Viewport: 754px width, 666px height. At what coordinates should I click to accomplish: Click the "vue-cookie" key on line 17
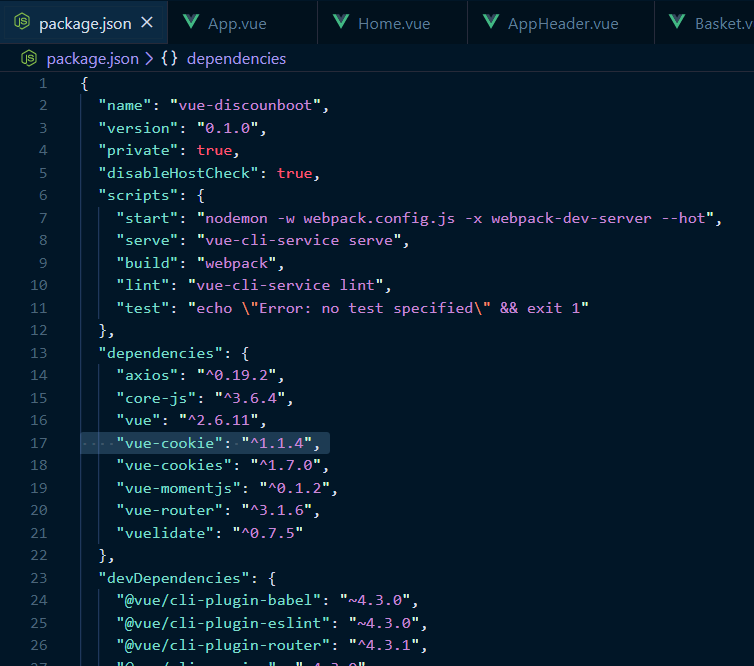pyautogui.click(x=170, y=443)
